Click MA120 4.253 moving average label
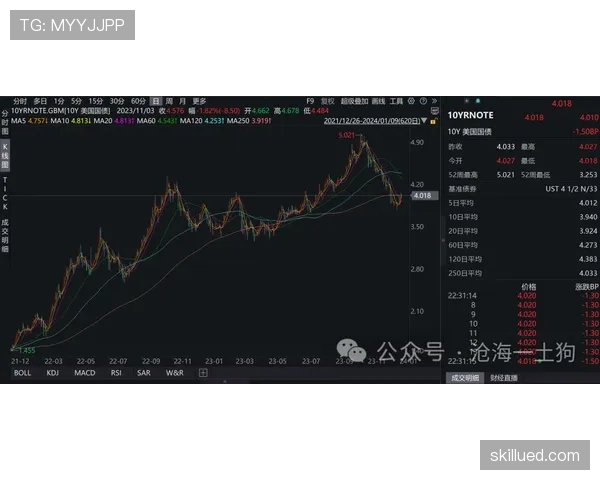 coord(202,121)
